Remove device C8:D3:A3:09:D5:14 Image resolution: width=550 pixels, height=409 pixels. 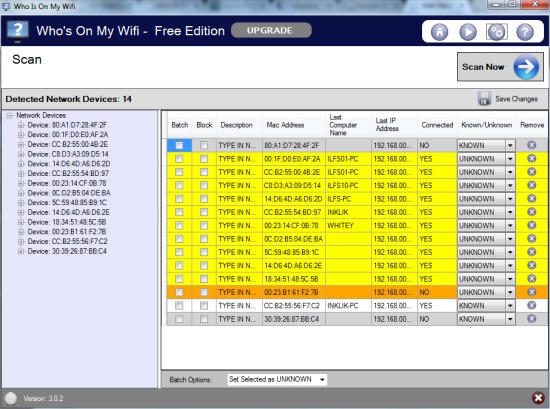tap(531, 185)
